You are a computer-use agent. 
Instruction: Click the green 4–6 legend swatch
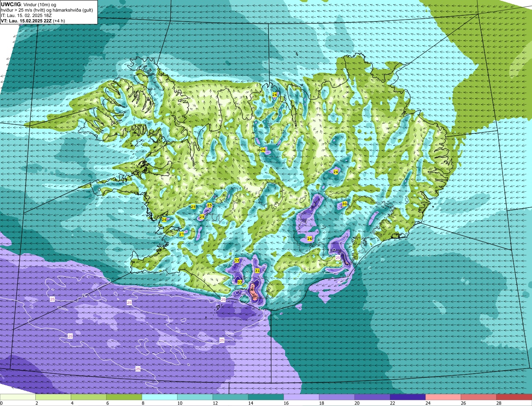(89, 397)
